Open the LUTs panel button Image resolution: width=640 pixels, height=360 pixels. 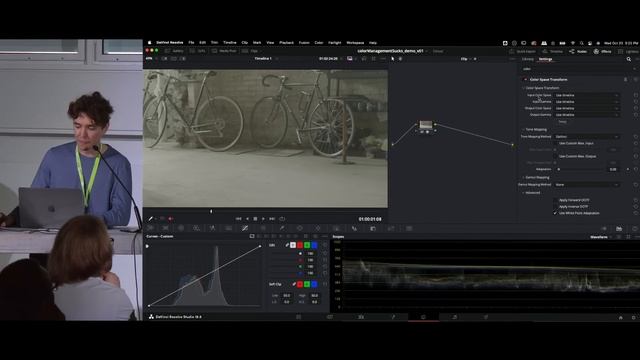coord(198,51)
